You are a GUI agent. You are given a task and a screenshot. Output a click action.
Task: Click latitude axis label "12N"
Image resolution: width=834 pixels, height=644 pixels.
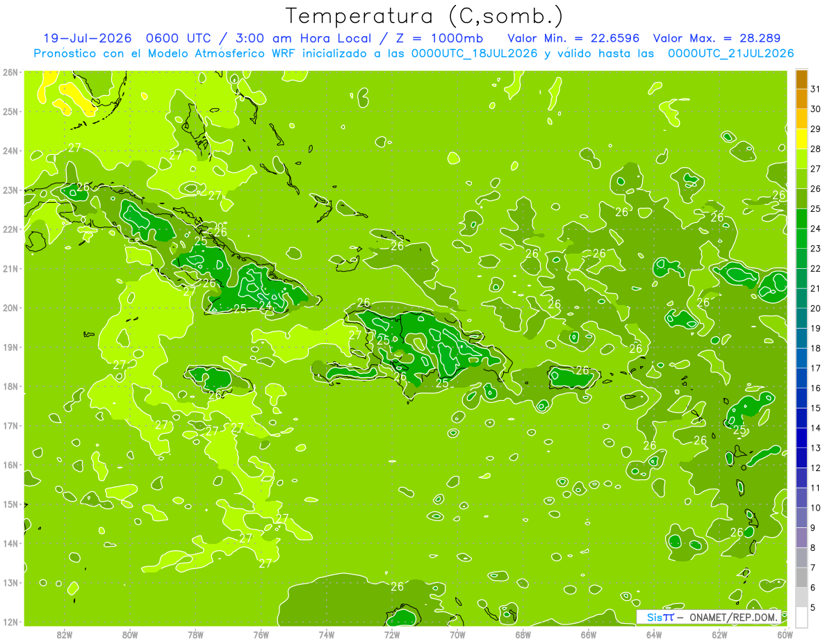pyautogui.click(x=10, y=622)
